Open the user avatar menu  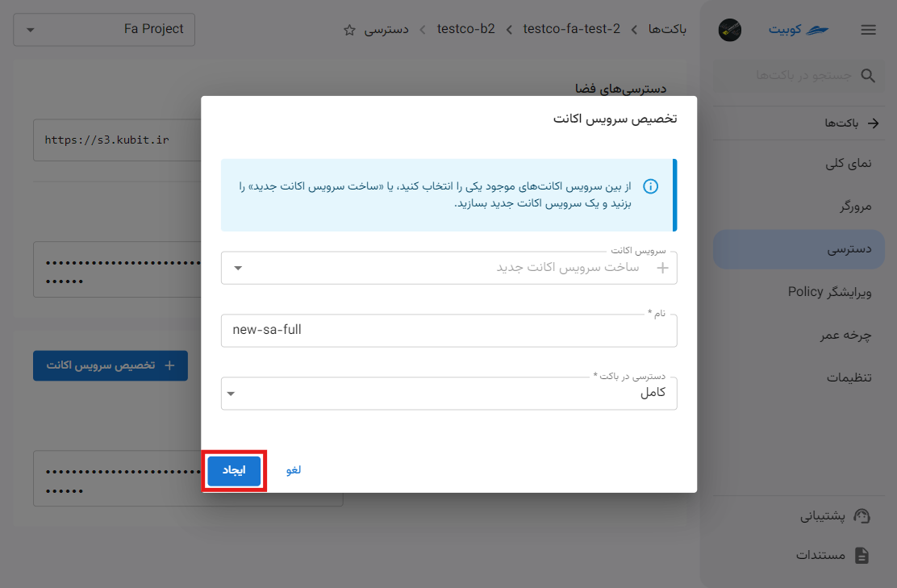coord(729,30)
